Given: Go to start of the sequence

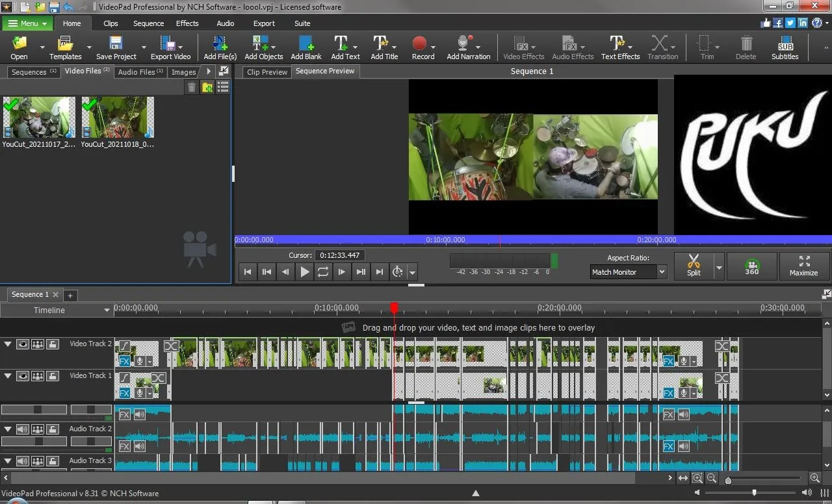Looking at the screenshot, I should (x=248, y=272).
